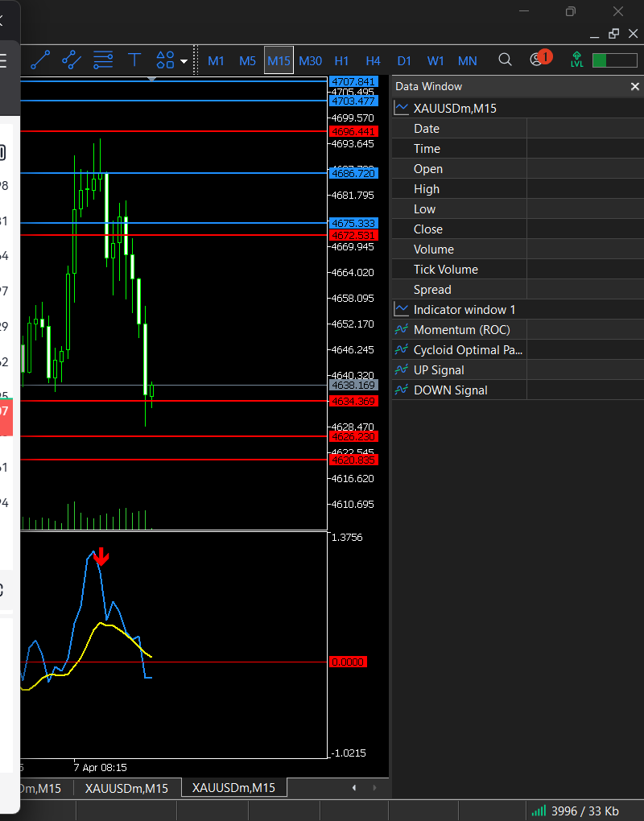Select the trendline drawing tool
This screenshot has width=644, height=821.
pos(40,60)
